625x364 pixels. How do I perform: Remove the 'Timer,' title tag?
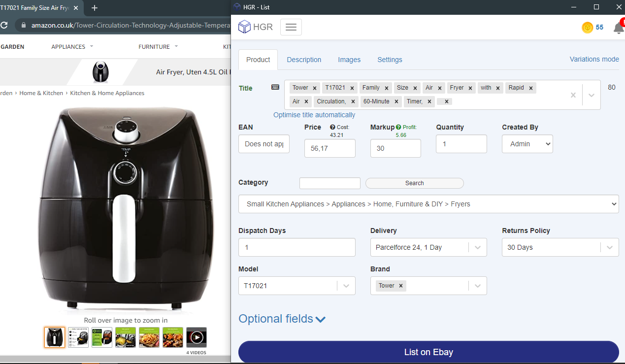pyautogui.click(x=429, y=102)
